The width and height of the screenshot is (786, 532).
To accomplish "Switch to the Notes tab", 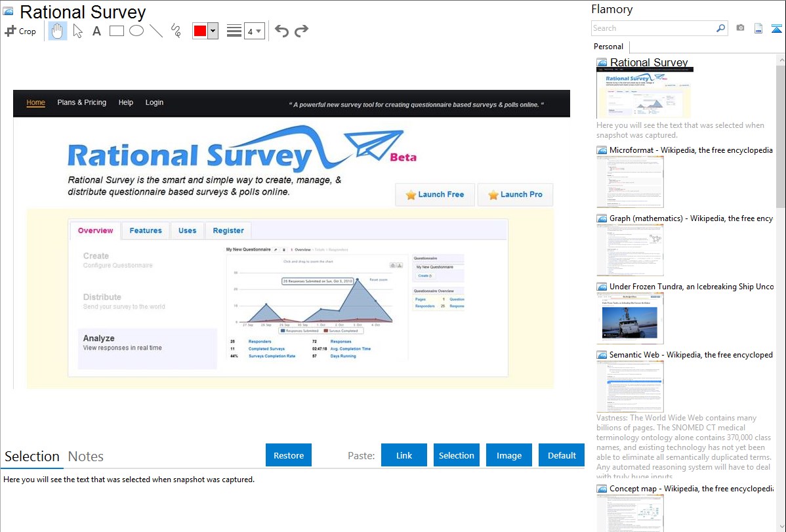I will (86, 457).
